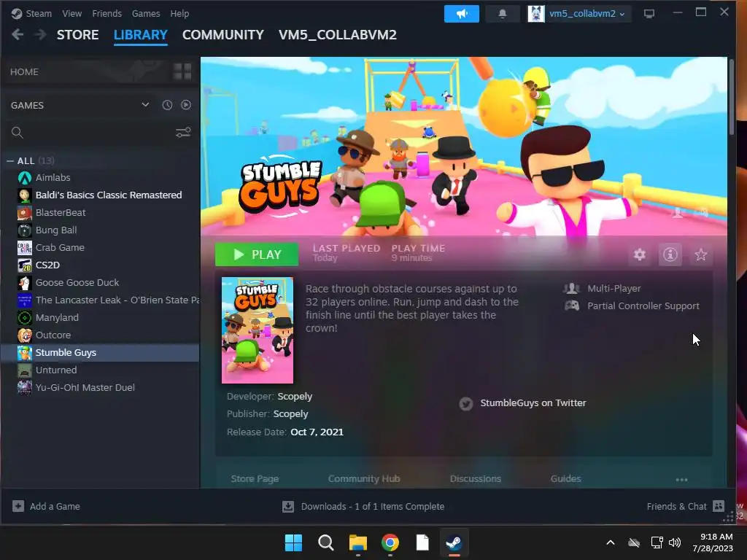The width and height of the screenshot is (747, 560).
Task: Open the Guides link
Action: pyautogui.click(x=565, y=478)
